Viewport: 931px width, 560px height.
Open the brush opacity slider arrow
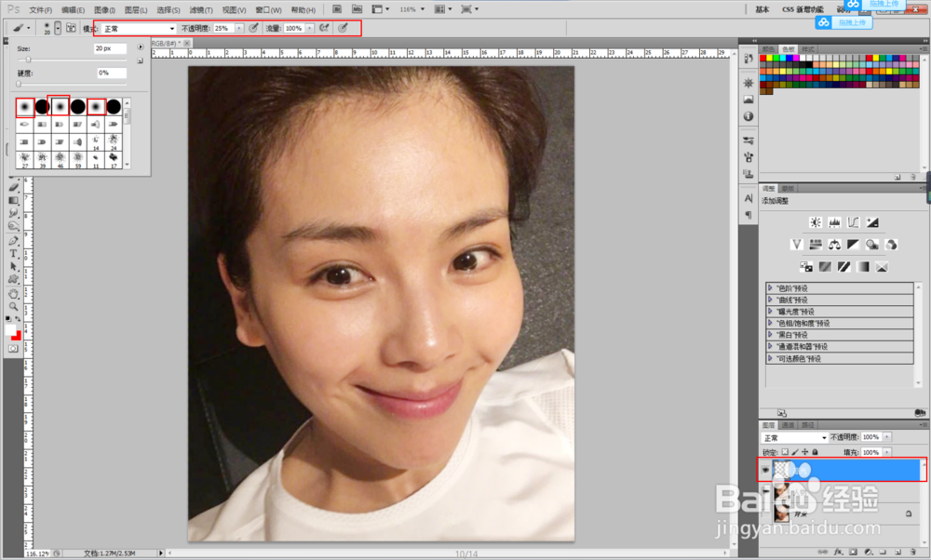point(239,29)
